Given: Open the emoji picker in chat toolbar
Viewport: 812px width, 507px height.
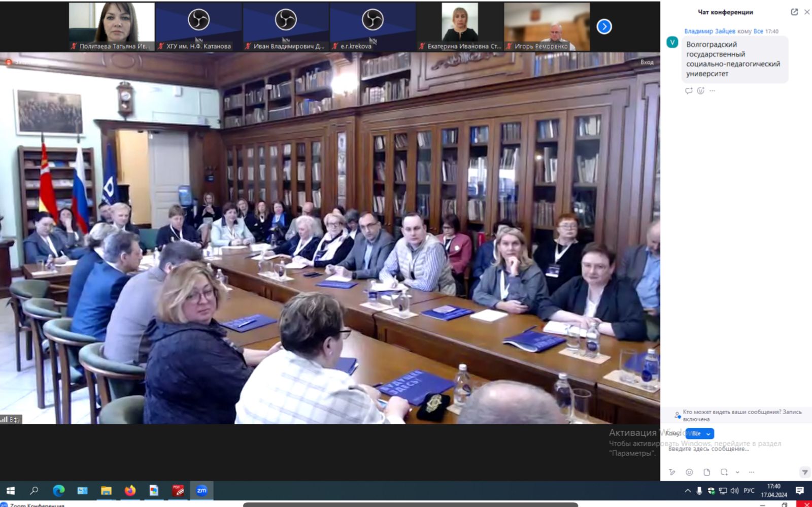Looking at the screenshot, I should [689, 472].
